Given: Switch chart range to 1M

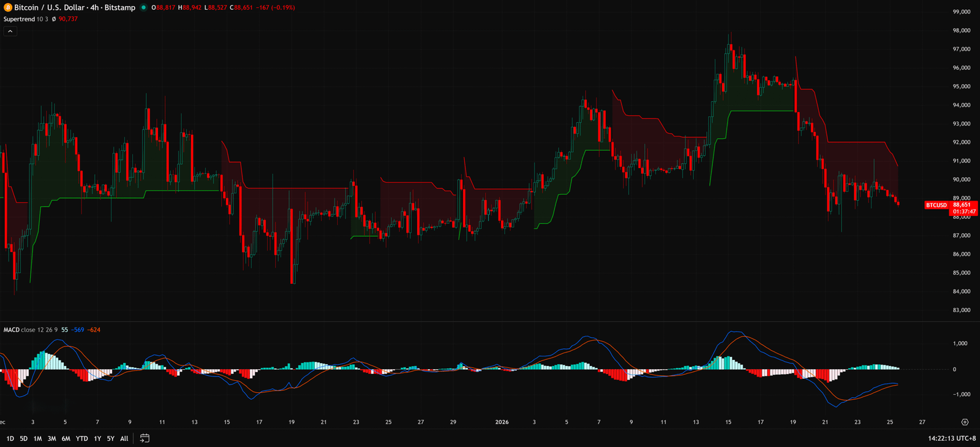Looking at the screenshot, I should click(37, 438).
